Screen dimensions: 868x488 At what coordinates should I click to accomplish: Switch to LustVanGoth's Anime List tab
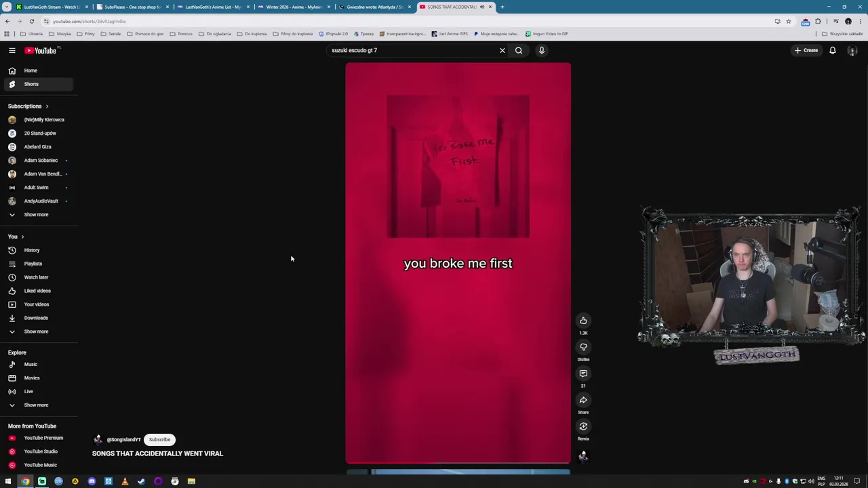[x=212, y=7]
